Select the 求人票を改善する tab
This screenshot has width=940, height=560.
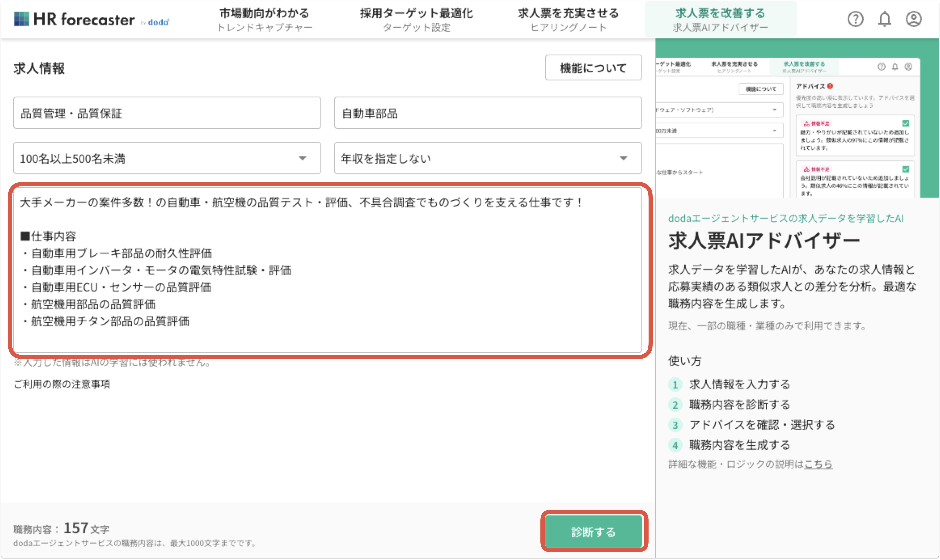(720, 20)
